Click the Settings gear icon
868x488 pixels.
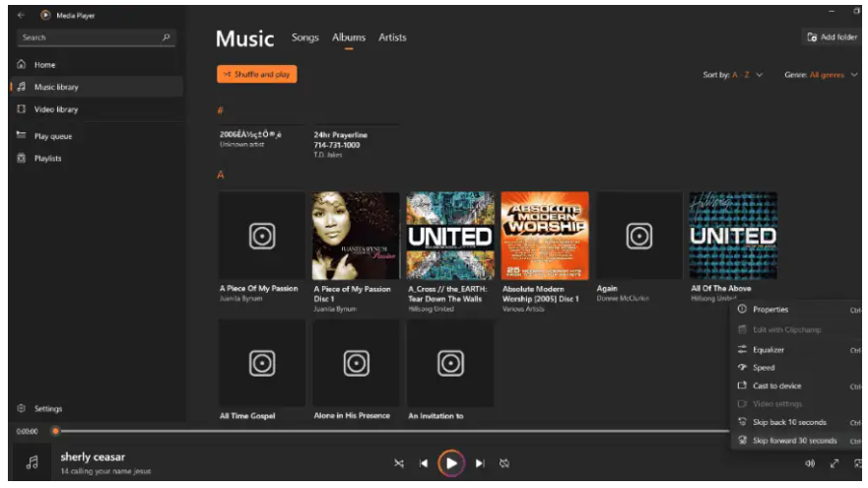pos(21,408)
